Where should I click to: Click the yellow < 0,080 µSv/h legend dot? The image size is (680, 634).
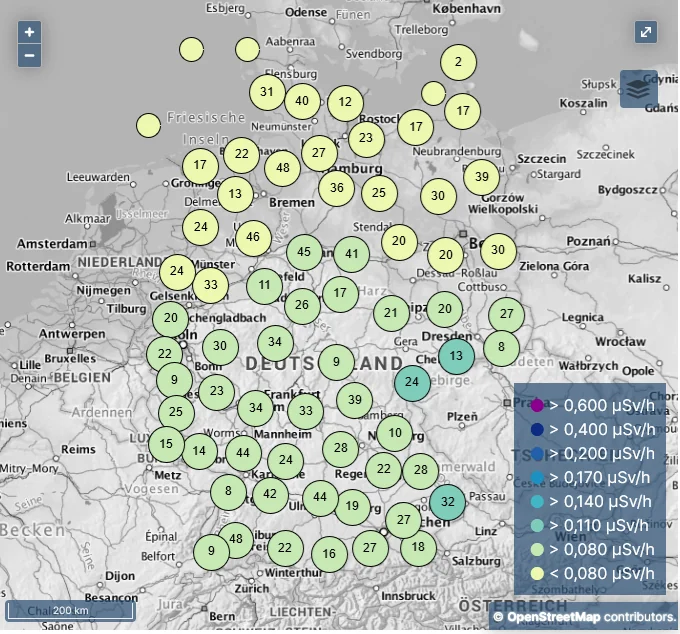537,573
